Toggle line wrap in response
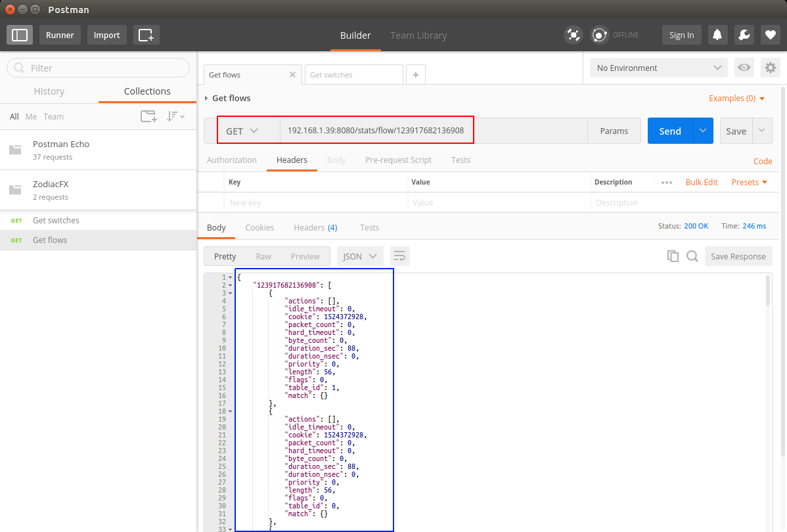 [399, 256]
